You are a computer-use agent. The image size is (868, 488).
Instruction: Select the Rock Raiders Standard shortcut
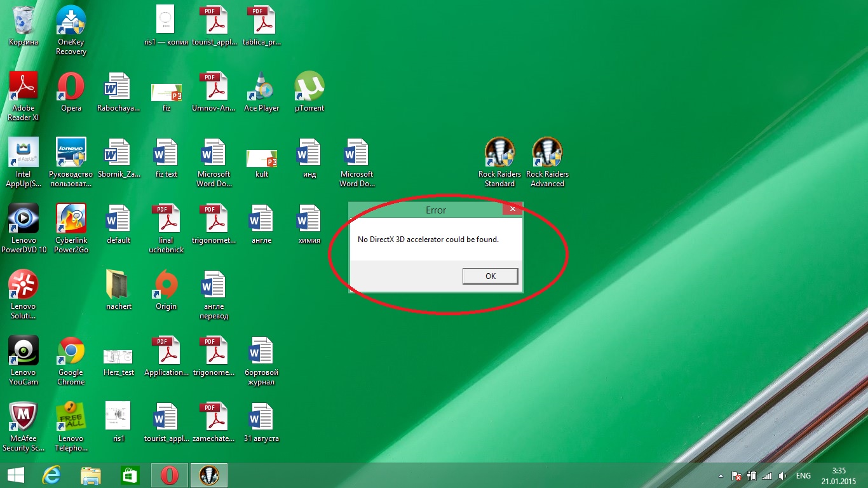[x=499, y=163]
